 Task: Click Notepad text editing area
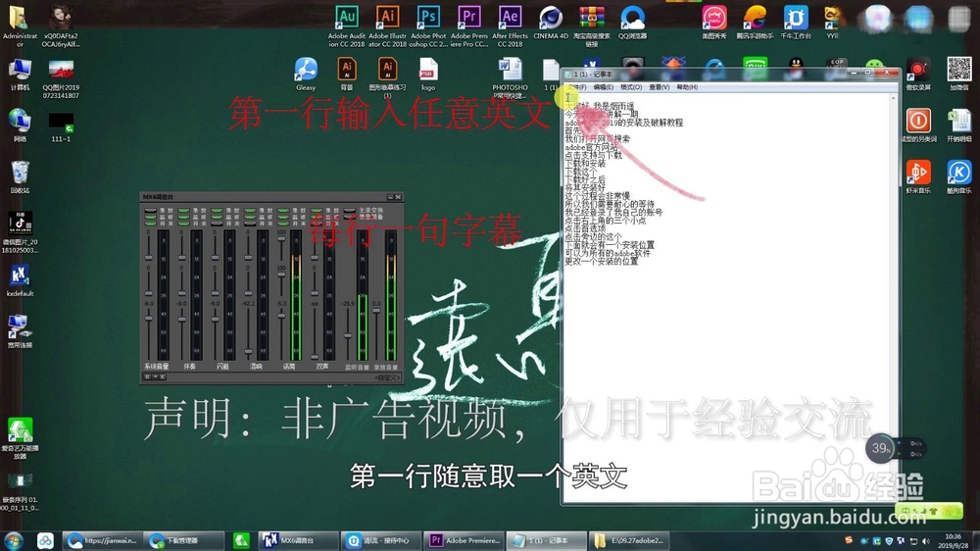[726, 297]
